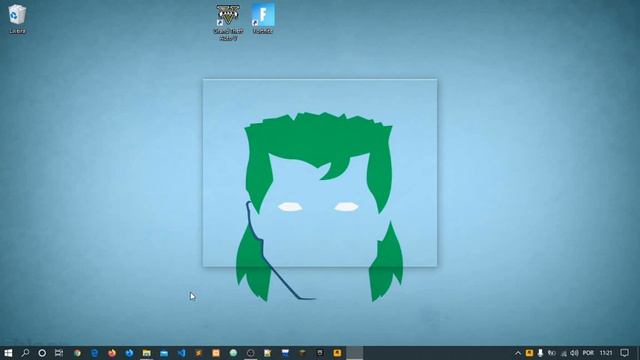Show hidden system tray icons
The image size is (640, 360).
(518, 353)
